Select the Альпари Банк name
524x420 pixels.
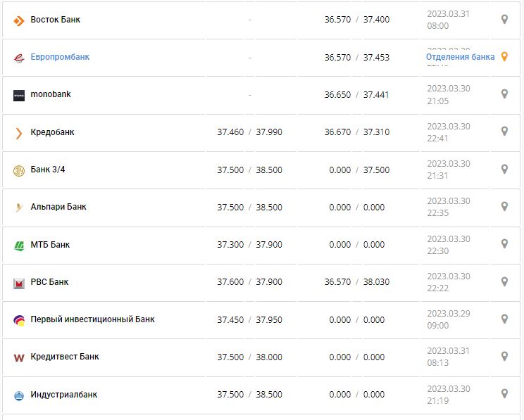(58, 207)
